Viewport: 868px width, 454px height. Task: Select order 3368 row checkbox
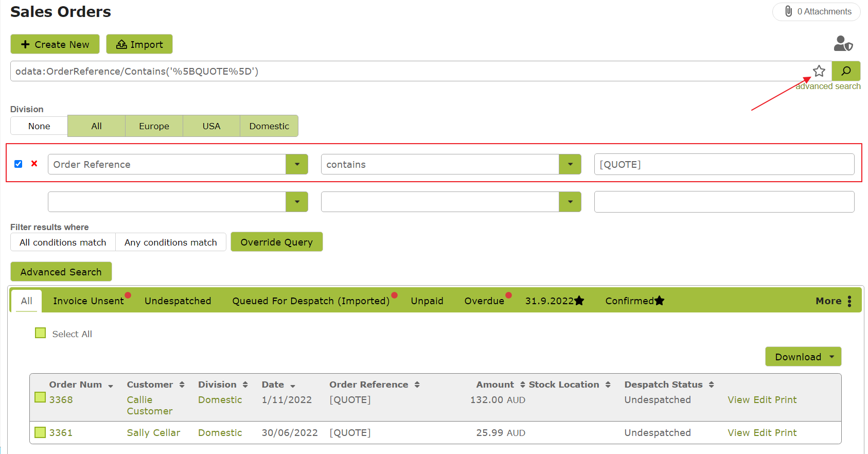point(40,397)
